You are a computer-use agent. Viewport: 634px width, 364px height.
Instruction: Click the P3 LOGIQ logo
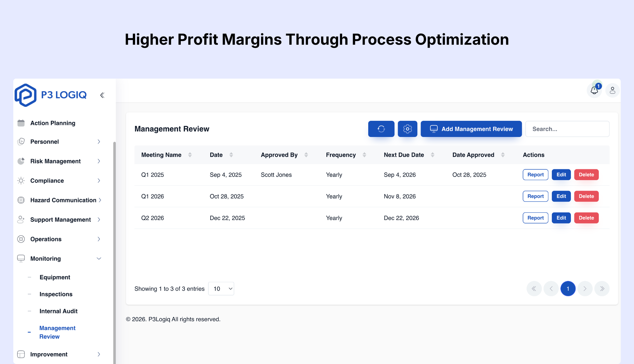point(51,95)
